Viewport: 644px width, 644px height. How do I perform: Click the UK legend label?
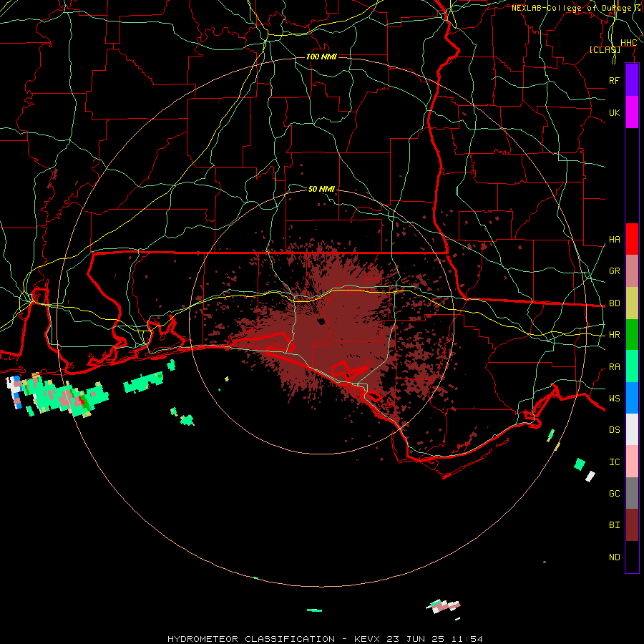pos(614,112)
